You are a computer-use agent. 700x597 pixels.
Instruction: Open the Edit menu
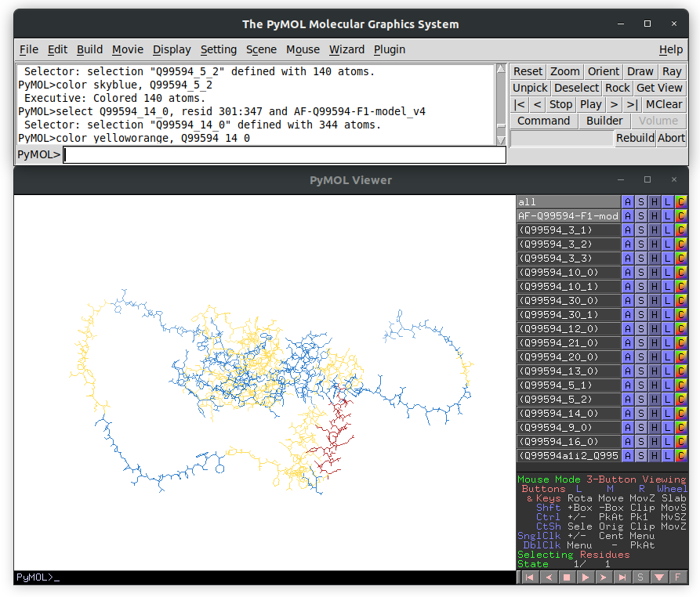point(57,49)
